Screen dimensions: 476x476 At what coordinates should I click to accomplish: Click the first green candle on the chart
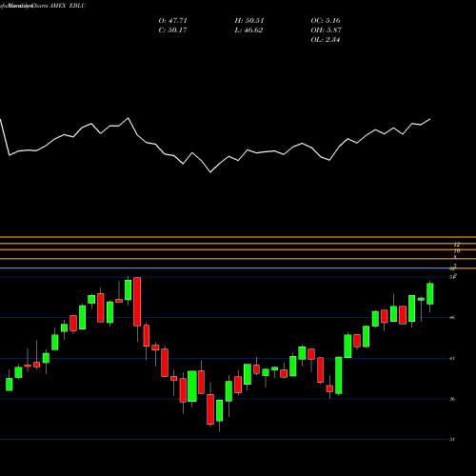coord(10,385)
